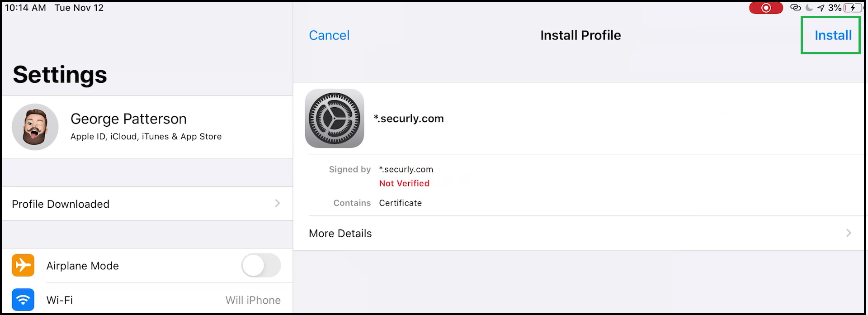868x315 pixels.
Task: Tap George Patterson's memoji avatar
Action: coord(35,127)
